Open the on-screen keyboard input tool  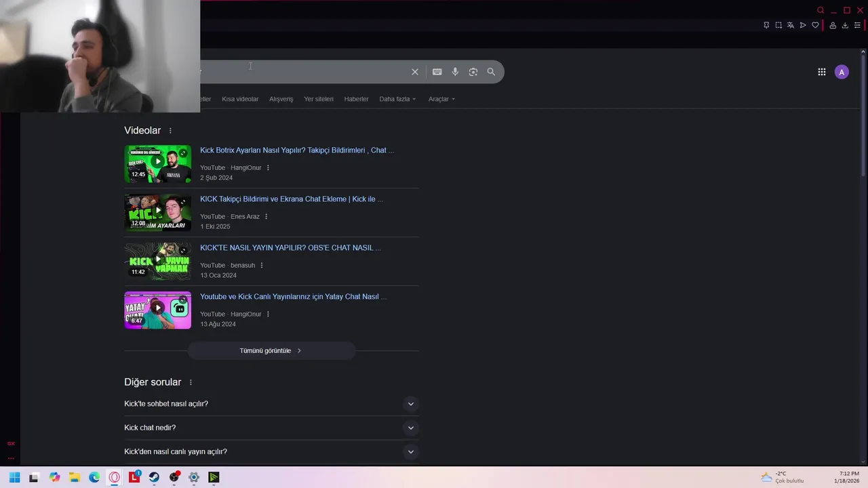point(437,72)
